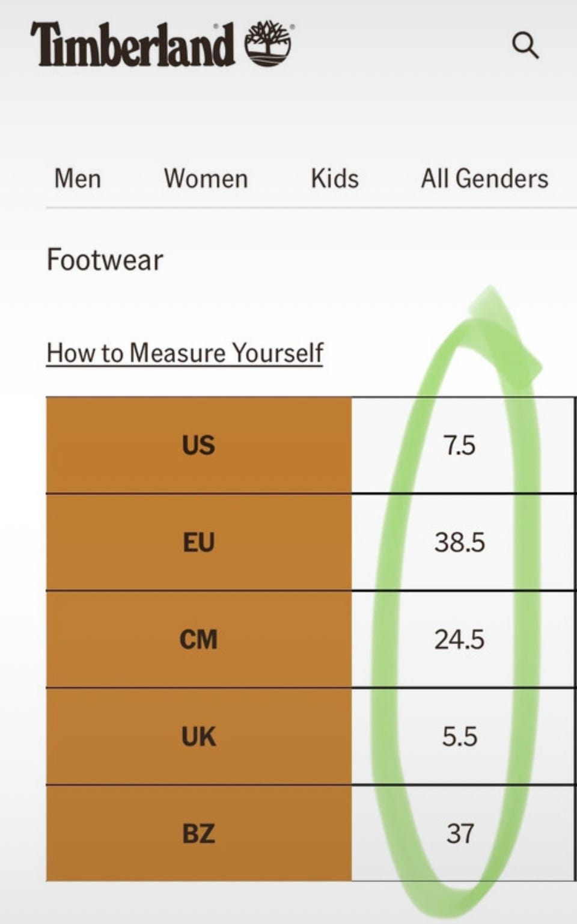Image resolution: width=577 pixels, height=924 pixels.
Task: Switch to the Men tab
Action: [78, 179]
